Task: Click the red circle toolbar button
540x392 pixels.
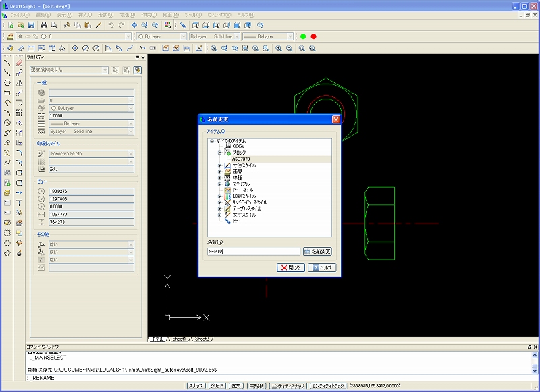Action: (313, 36)
